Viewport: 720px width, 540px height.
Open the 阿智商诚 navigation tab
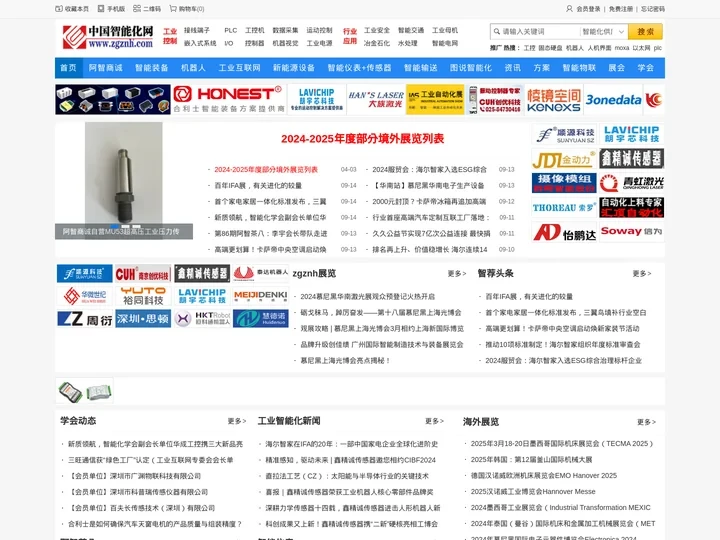(x=106, y=68)
